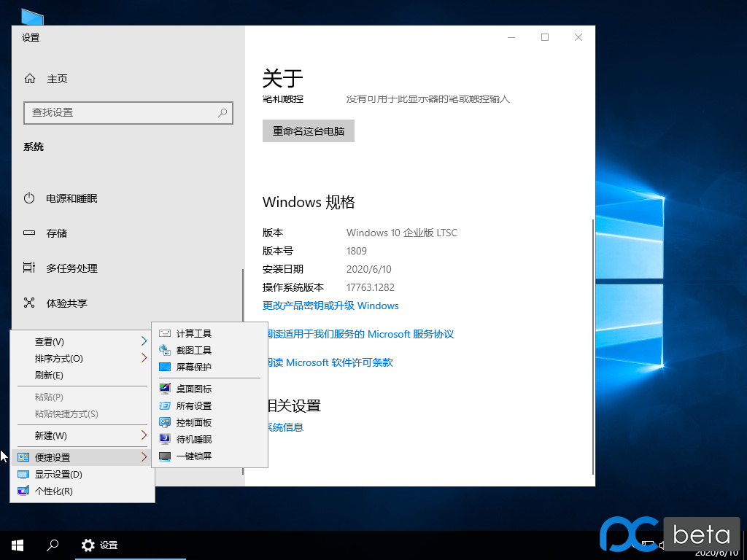The image size is (747, 560).
Task: Click the 便捷设置 menu icon
Action: pos(23,457)
